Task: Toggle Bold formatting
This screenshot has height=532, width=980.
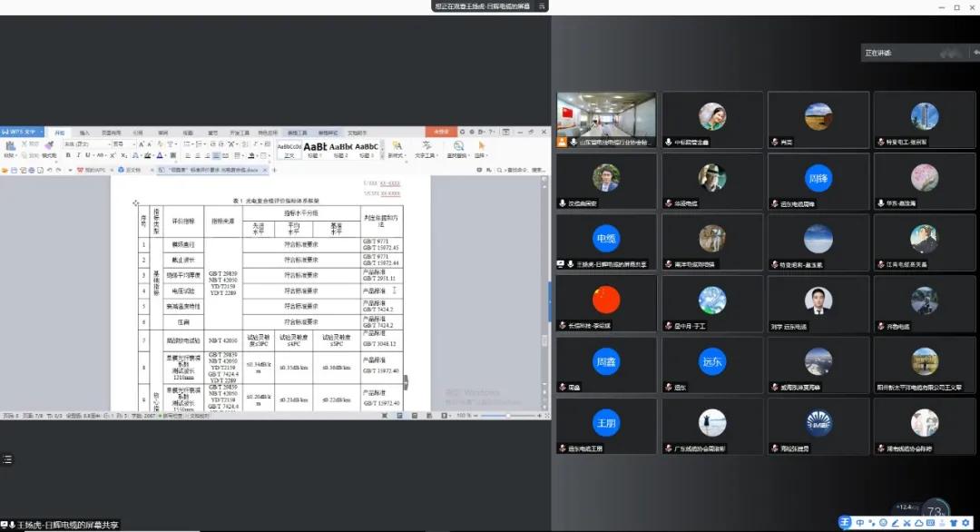Action: (68, 155)
